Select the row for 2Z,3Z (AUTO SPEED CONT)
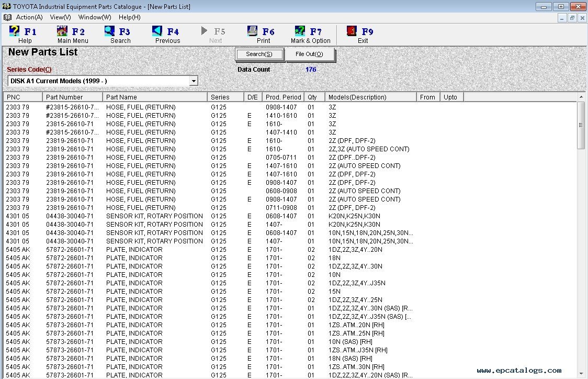Viewport: 588px width, 379px height. click(x=290, y=149)
